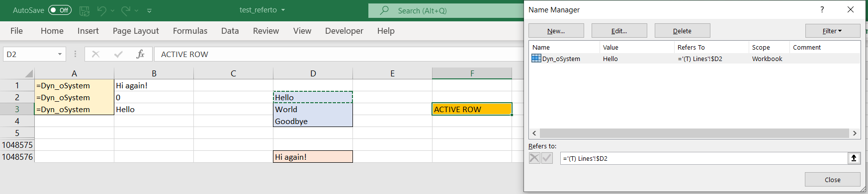Click the Insert Function fx icon
Image resolution: width=868 pixels, height=194 pixels.
tap(140, 54)
